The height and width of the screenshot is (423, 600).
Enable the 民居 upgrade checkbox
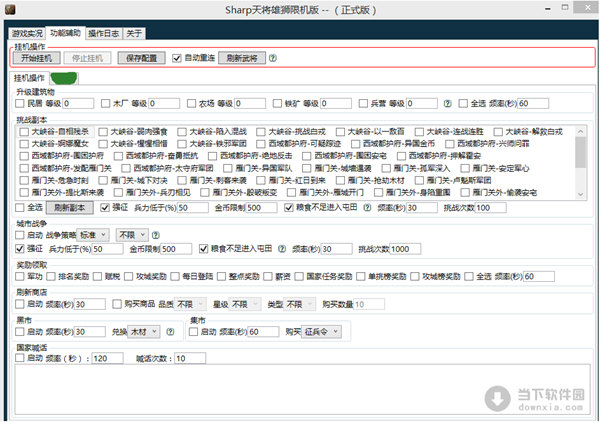click(x=20, y=103)
